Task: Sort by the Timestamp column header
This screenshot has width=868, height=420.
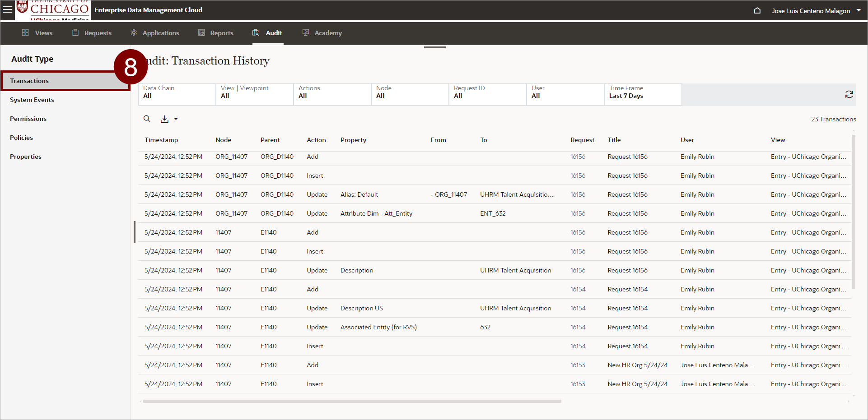Action: coord(161,140)
